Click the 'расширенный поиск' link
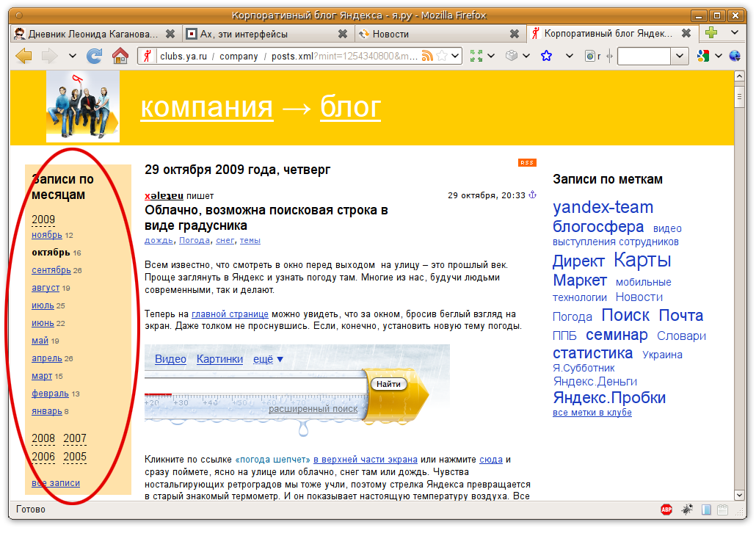 [x=313, y=409]
